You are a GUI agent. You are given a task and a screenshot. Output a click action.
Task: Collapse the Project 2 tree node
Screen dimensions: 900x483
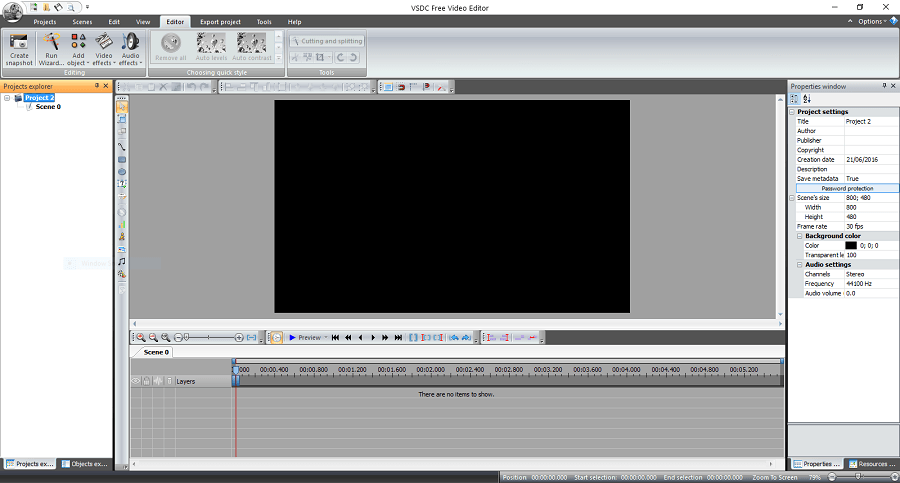[x=7, y=98]
